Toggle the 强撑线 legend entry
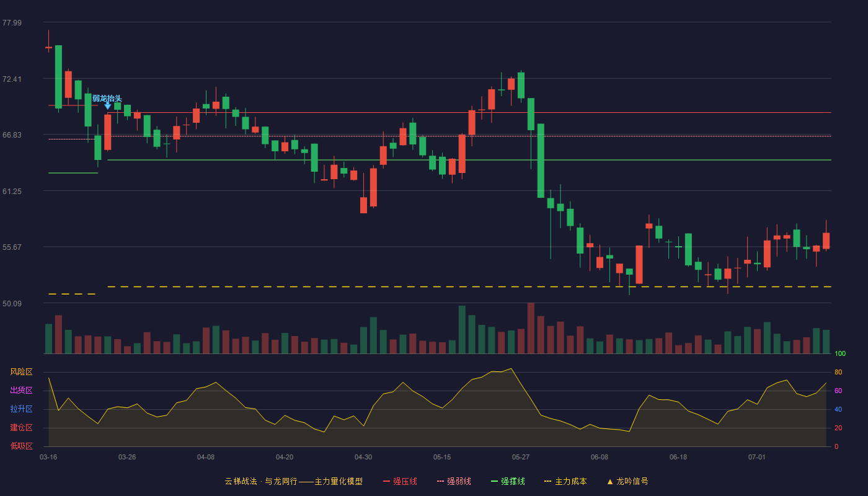This screenshot has height=496, width=868. click(x=508, y=481)
